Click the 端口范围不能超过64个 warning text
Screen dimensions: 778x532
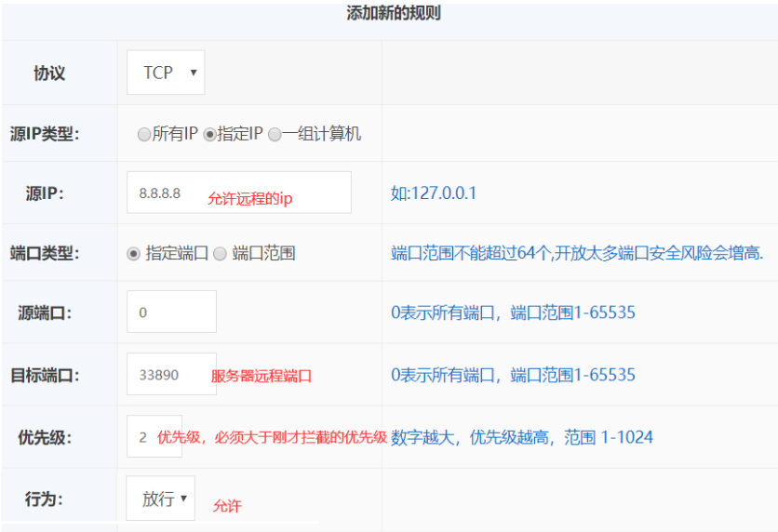click(577, 253)
